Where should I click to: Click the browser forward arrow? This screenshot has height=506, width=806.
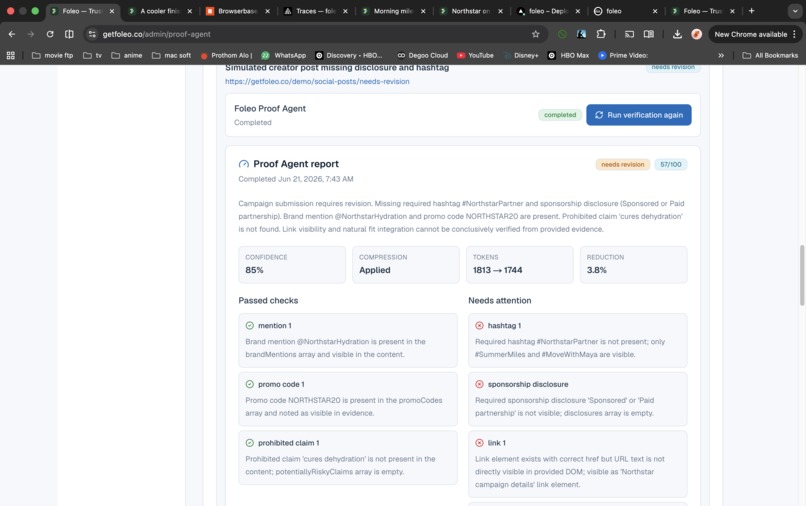(31, 34)
